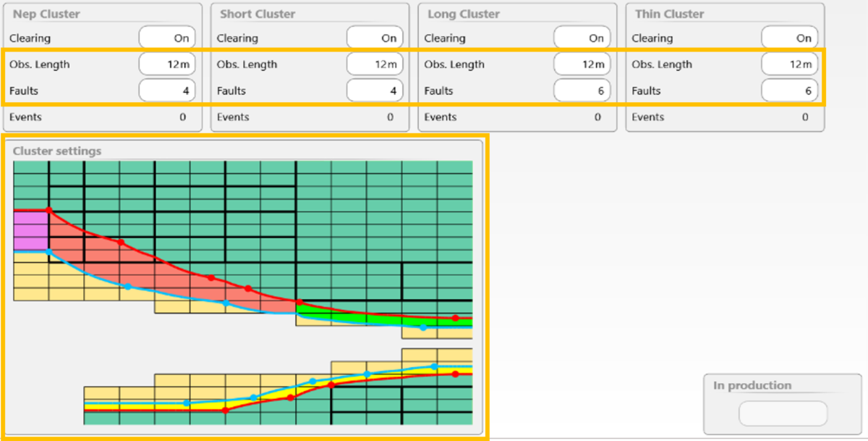Select Short Cluster Obs. Length field
Screen dimensions: 868x441
click(x=375, y=64)
